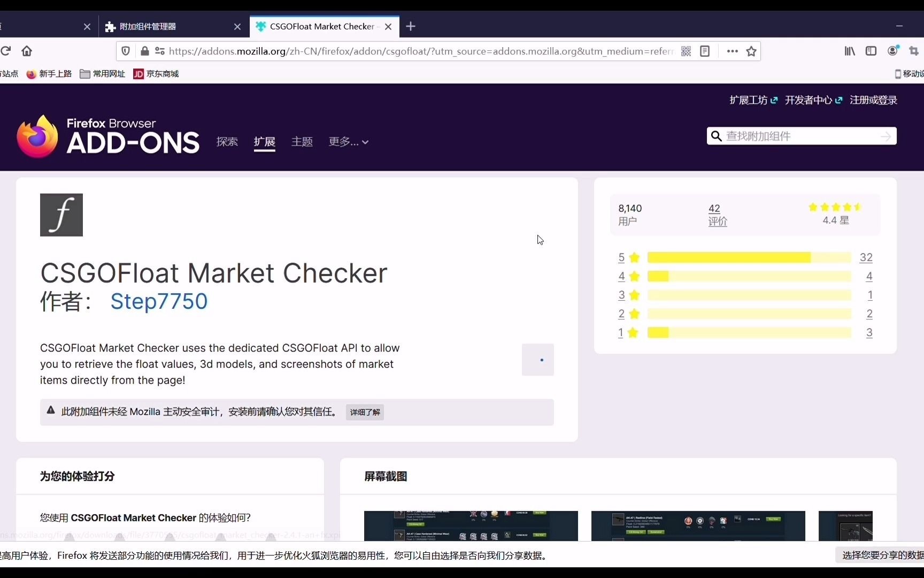Bookmark this page with the star icon
924x578 pixels.
point(751,51)
